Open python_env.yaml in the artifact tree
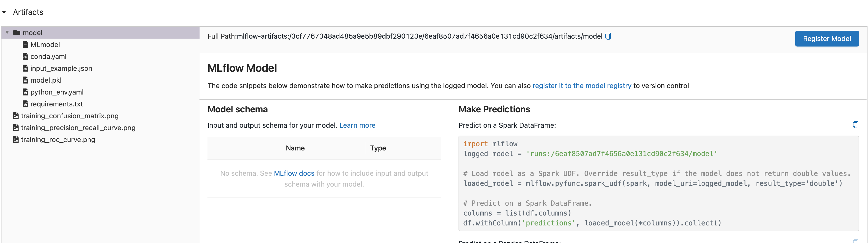Viewport: 868px width, 243px height. coord(57,92)
